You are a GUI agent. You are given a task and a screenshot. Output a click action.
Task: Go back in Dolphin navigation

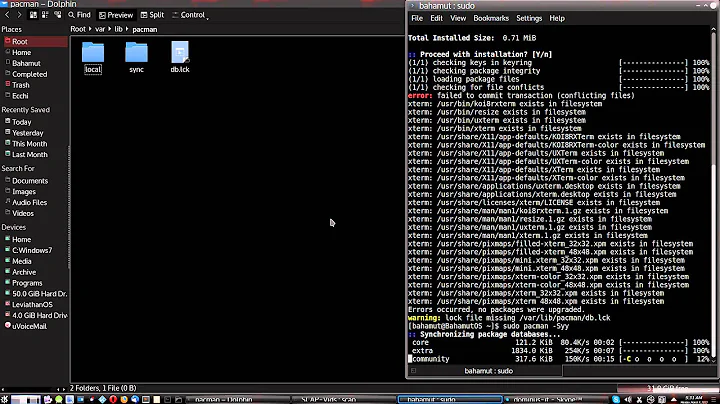(x=7, y=15)
